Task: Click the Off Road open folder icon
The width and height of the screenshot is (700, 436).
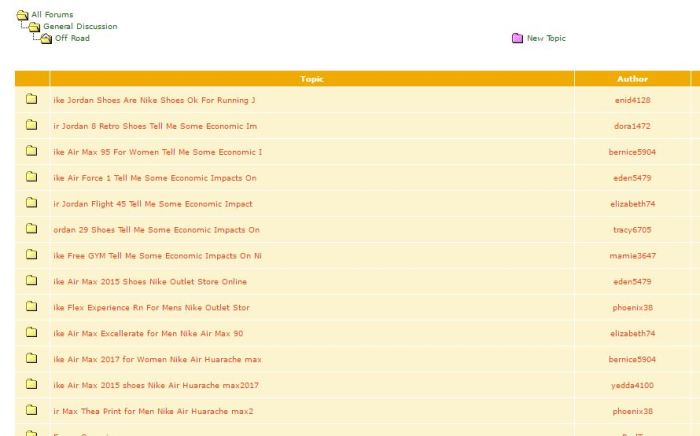Action: pyautogui.click(x=45, y=38)
